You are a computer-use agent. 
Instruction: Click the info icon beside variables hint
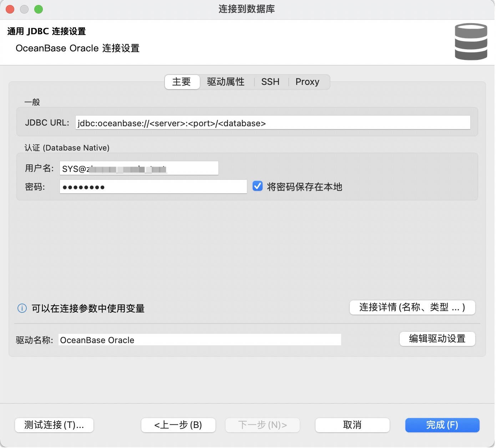pos(22,308)
